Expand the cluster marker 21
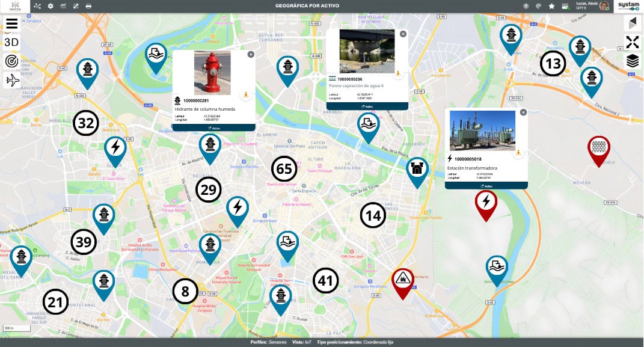Viewport: 644px width, 347px height. tap(55, 302)
